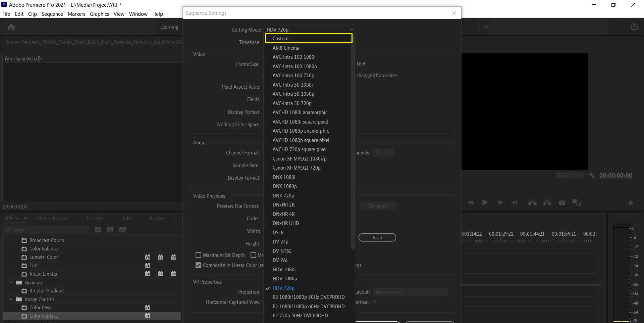Toggle YUV Effects filter icon

point(122,230)
